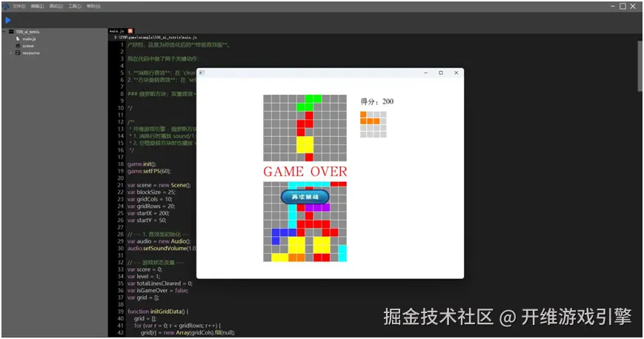Screen dimensions: 644x339
Task: Click the green piece atop the game grid
Action: pos(309,103)
